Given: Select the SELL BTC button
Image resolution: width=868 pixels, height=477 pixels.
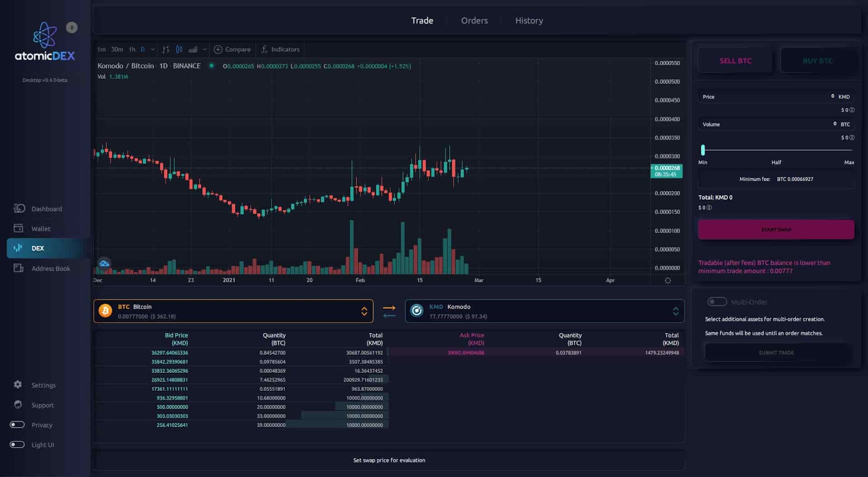Looking at the screenshot, I should [736, 61].
